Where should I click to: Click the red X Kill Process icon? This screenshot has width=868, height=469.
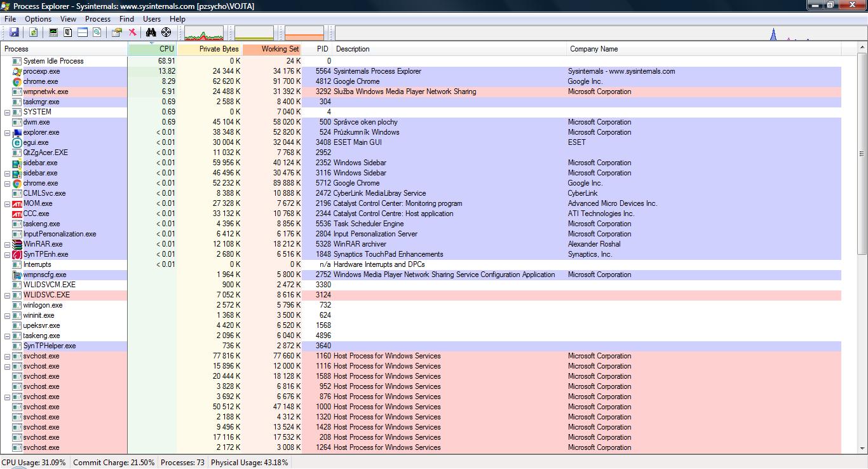point(132,32)
